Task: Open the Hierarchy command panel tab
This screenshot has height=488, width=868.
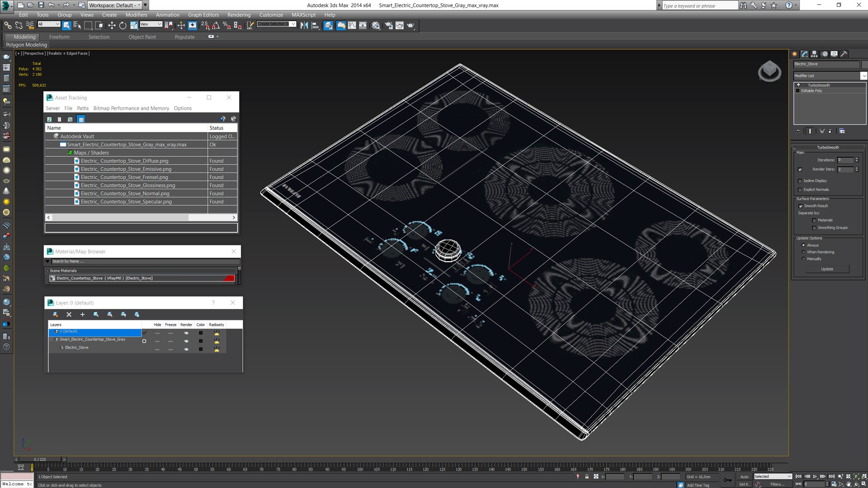Action: coord(814,54)
